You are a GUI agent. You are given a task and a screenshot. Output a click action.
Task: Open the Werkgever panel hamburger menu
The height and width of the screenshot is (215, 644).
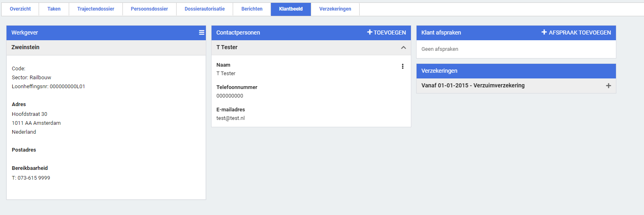(201, 33)
